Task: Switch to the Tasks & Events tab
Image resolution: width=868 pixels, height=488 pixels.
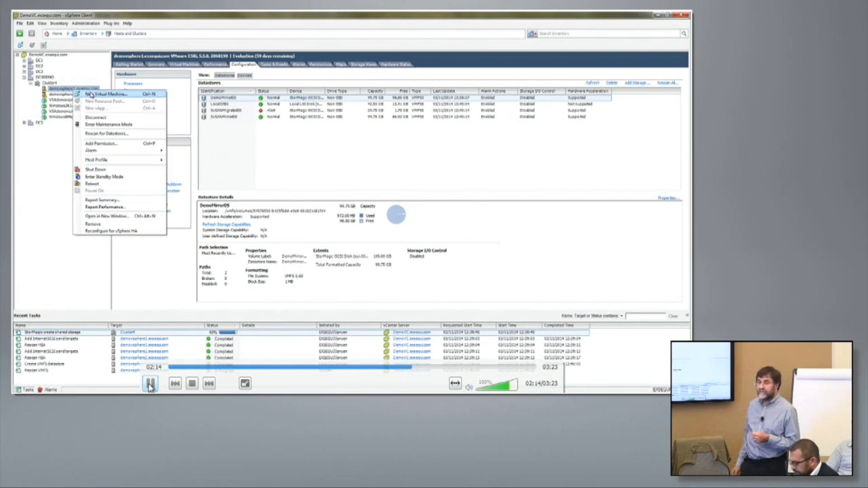Action: tap(274, 65)
